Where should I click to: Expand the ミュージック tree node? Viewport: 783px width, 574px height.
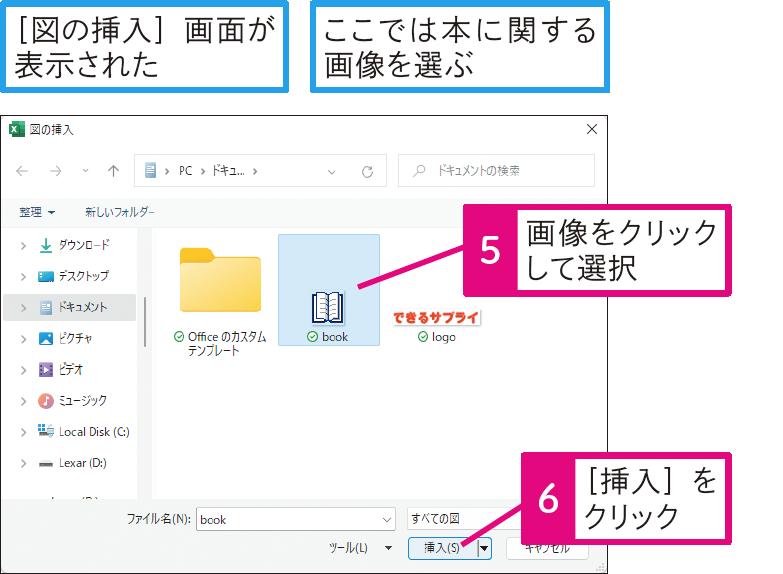tap(23, 401)
